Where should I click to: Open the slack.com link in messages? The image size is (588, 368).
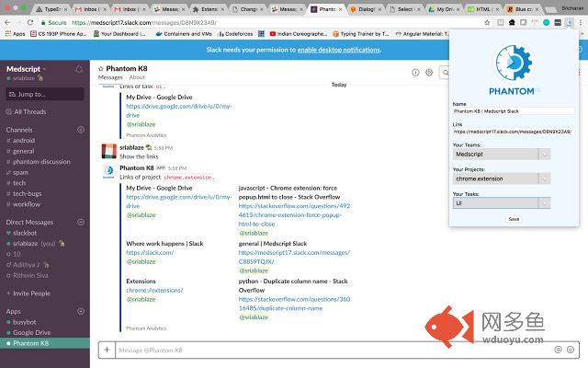coord(150,252)
